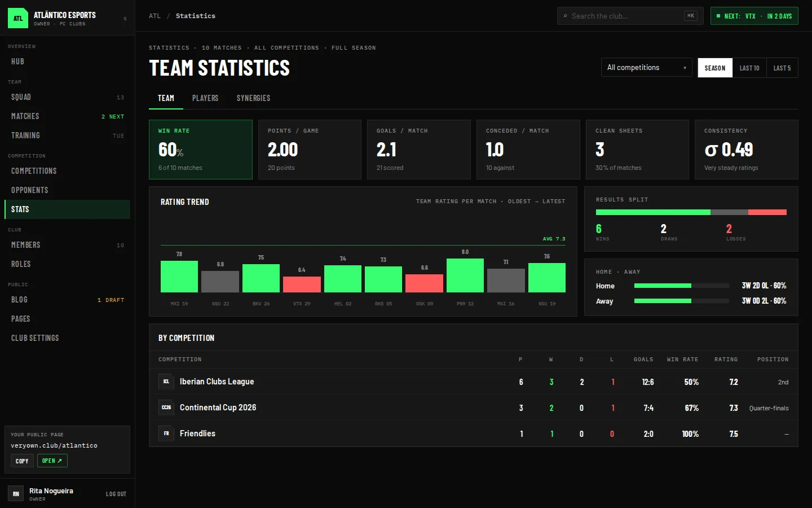
Task: Click the ICL league badge icon
Action: click(166, 382)
